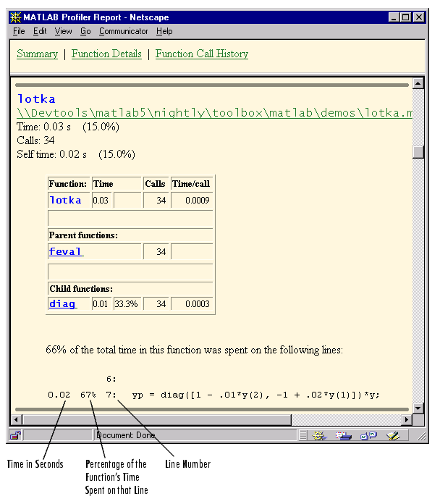Click the Calls column header
Viewport: 440px width, 504px height.
pyautogui.click(x=156, y=184)
